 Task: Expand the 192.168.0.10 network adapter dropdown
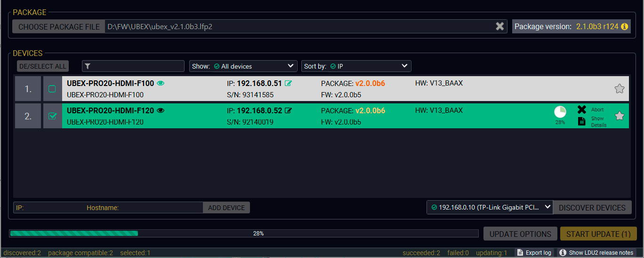pos(489,207)
